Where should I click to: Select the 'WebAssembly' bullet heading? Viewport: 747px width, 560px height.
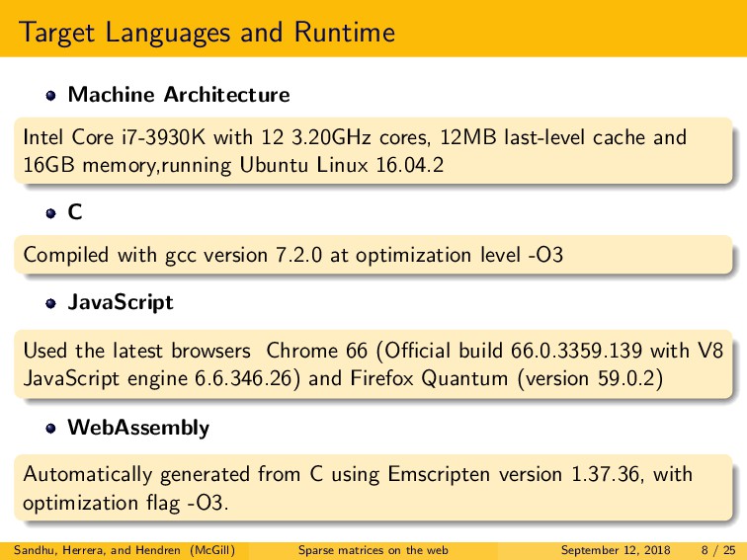[x=138, y=428]
